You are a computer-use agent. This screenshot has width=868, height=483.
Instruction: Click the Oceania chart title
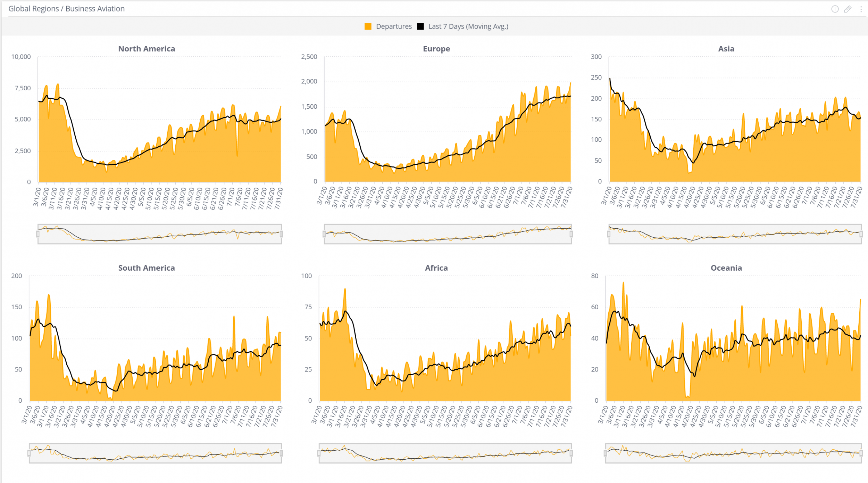[x=726, y=268]
